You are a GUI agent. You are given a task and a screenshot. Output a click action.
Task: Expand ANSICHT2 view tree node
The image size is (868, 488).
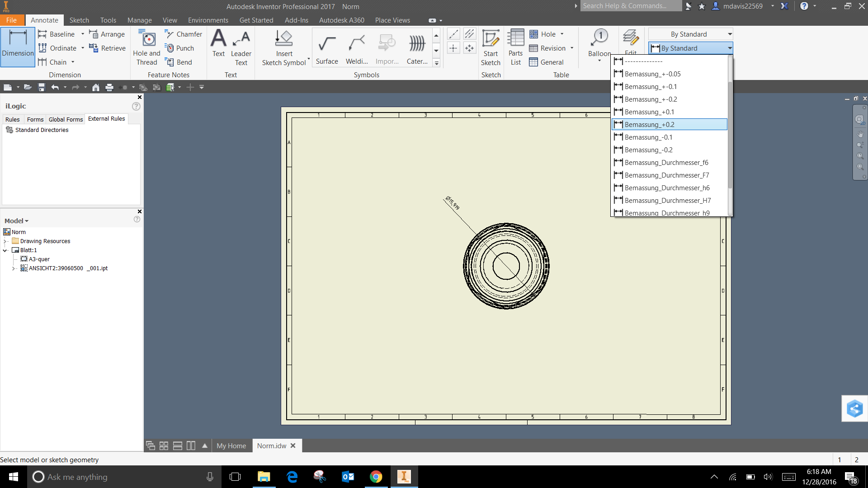14,268
